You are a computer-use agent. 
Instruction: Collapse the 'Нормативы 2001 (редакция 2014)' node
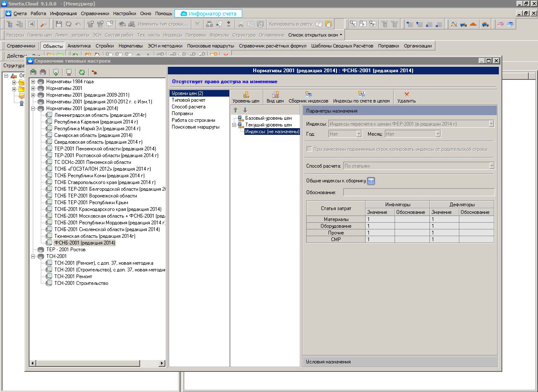click(33, 108)
